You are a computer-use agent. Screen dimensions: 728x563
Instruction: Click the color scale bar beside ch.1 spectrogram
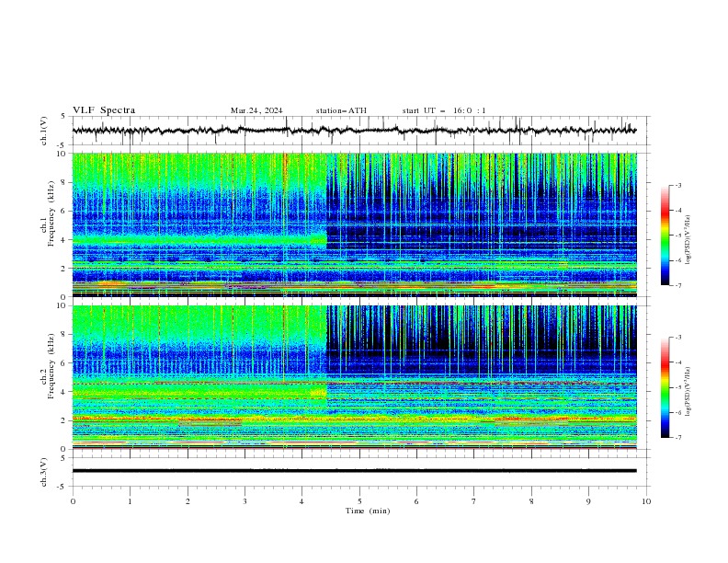[665, 236]
